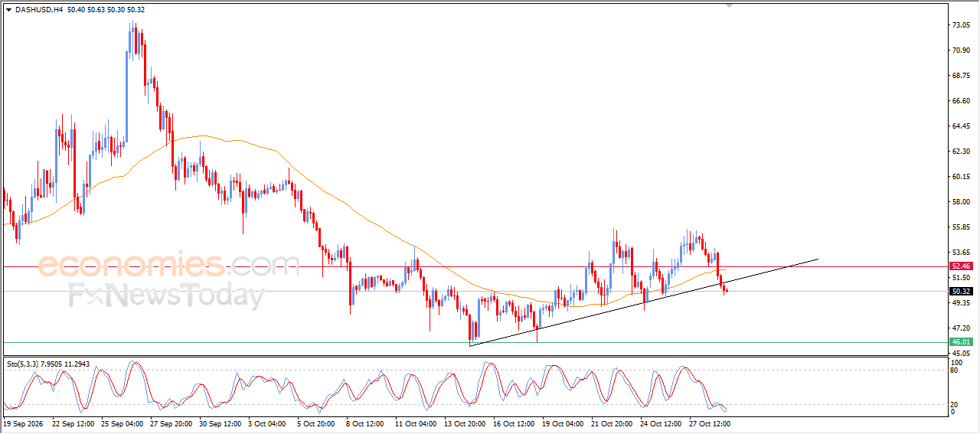Click the green 46.01 price label
980x434 pixels.
pos(961,342)
